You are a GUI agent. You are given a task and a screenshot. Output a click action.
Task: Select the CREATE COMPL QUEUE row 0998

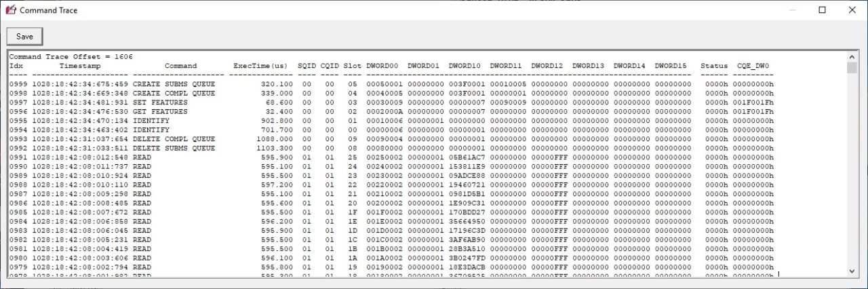point(174,93)
